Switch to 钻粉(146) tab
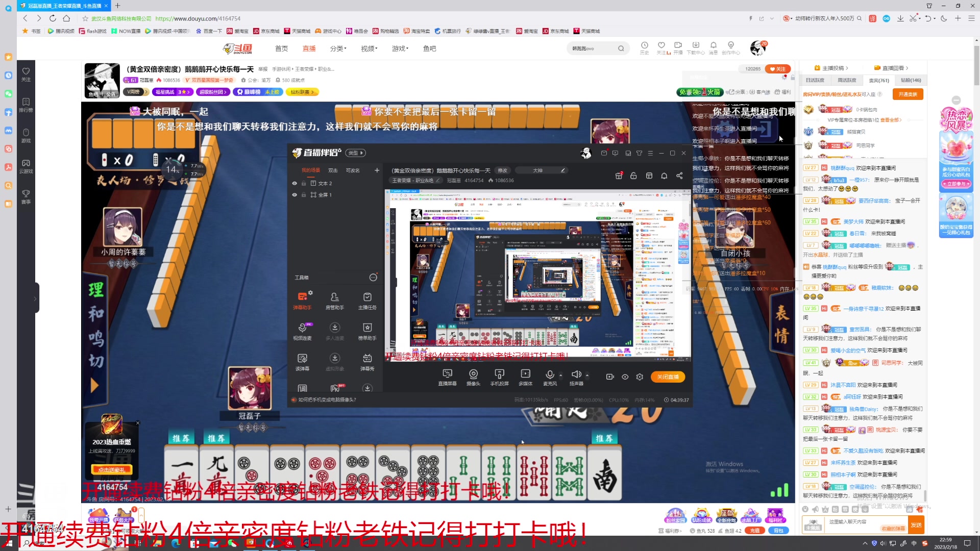 click(x=911, y=80)
